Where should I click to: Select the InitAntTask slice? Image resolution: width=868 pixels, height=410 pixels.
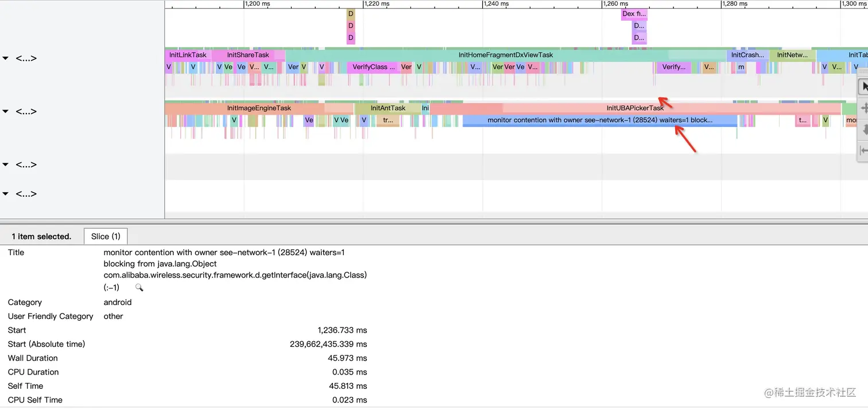(x=387, y=108)
